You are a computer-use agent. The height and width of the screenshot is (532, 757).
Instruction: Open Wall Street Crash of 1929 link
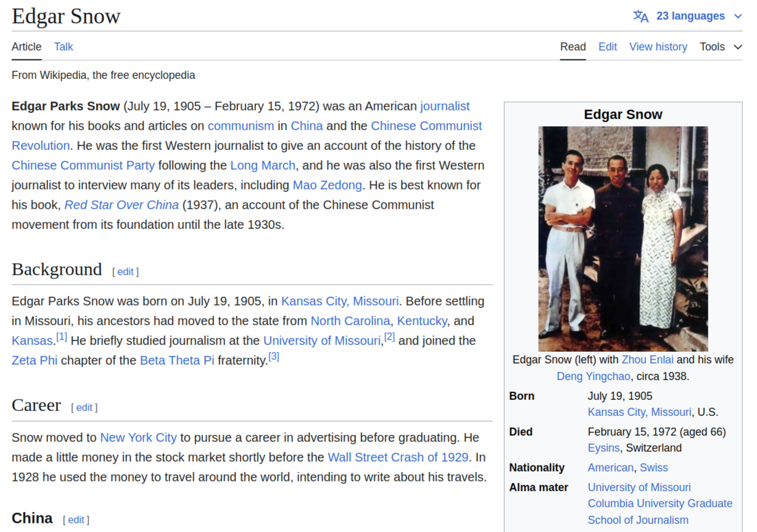click(x=398, y=457)
